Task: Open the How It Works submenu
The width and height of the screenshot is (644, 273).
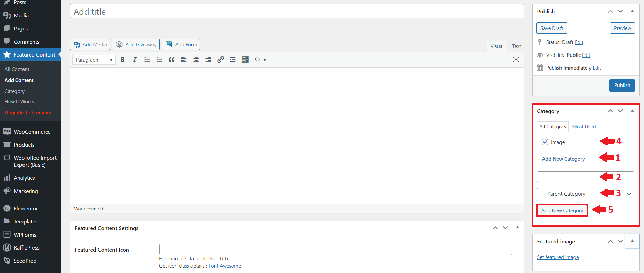Action: click(19, 102)
